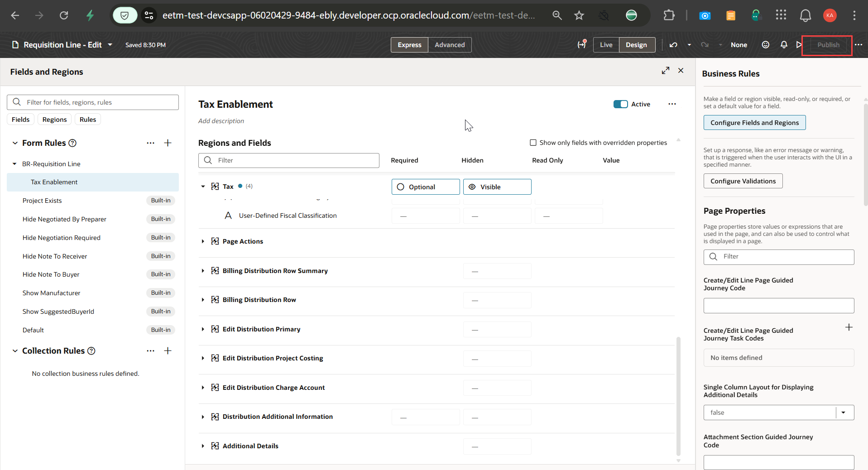Open the feedback smiley icon
This screenshot has width=868, height=470.
coord(766,45)
